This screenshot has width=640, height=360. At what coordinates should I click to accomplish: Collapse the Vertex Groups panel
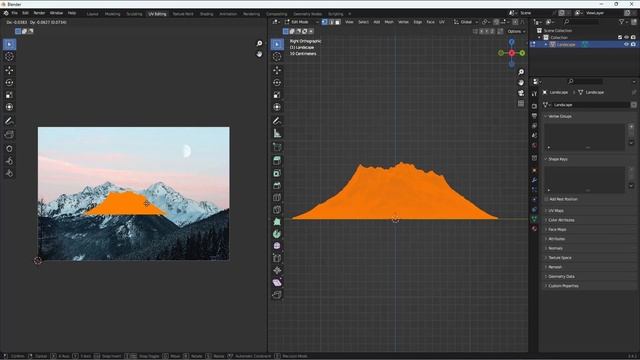pos(560,116)
